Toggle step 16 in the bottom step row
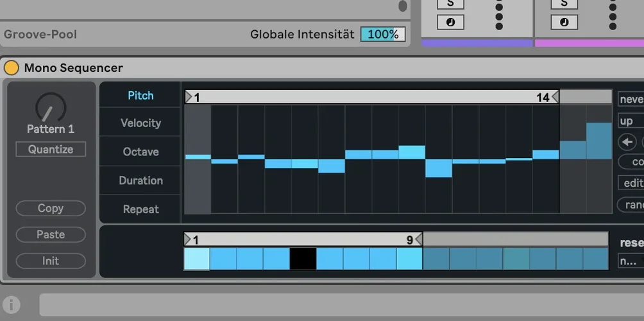 pyautogui.click(x=595, y=259)
